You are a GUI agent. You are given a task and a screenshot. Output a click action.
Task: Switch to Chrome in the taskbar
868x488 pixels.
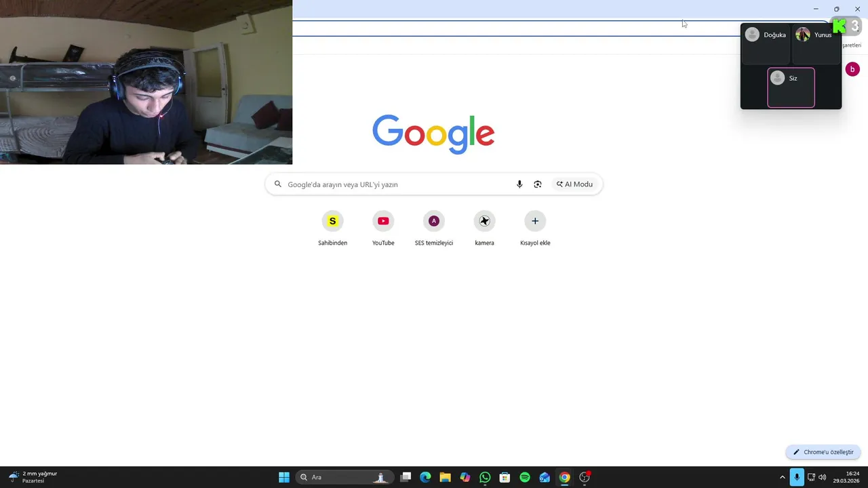pyautogui.click(x=564, y=477)
